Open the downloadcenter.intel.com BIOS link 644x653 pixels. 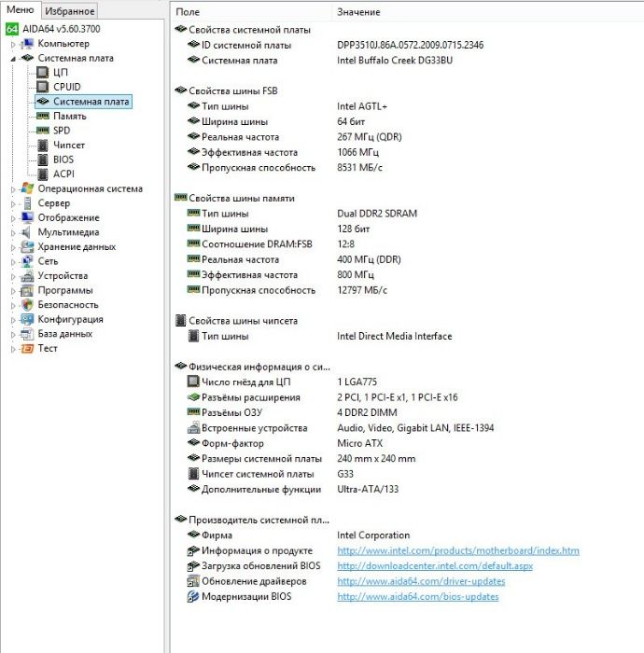[x=435, y=565]
